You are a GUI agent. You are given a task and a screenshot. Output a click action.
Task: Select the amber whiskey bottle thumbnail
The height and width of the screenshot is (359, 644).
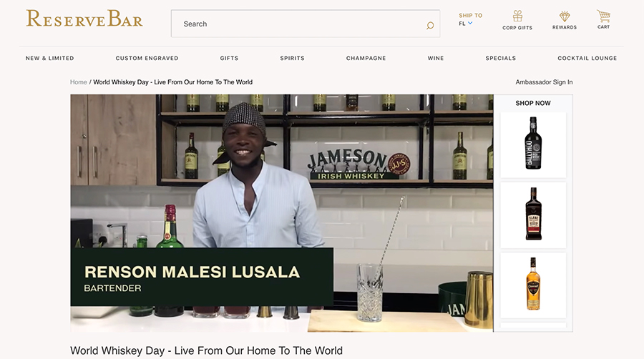pyautogui.click(x=533, y=285)
